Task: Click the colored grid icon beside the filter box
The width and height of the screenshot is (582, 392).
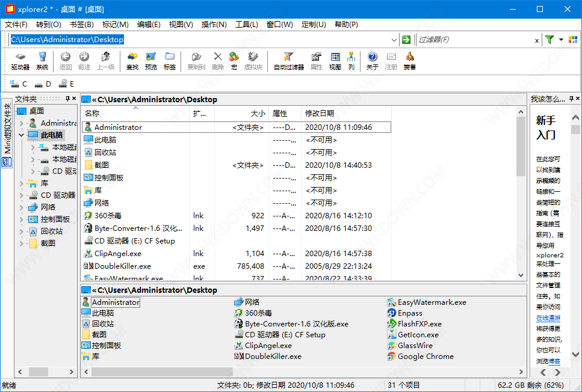Action: [x=573, y=39]
